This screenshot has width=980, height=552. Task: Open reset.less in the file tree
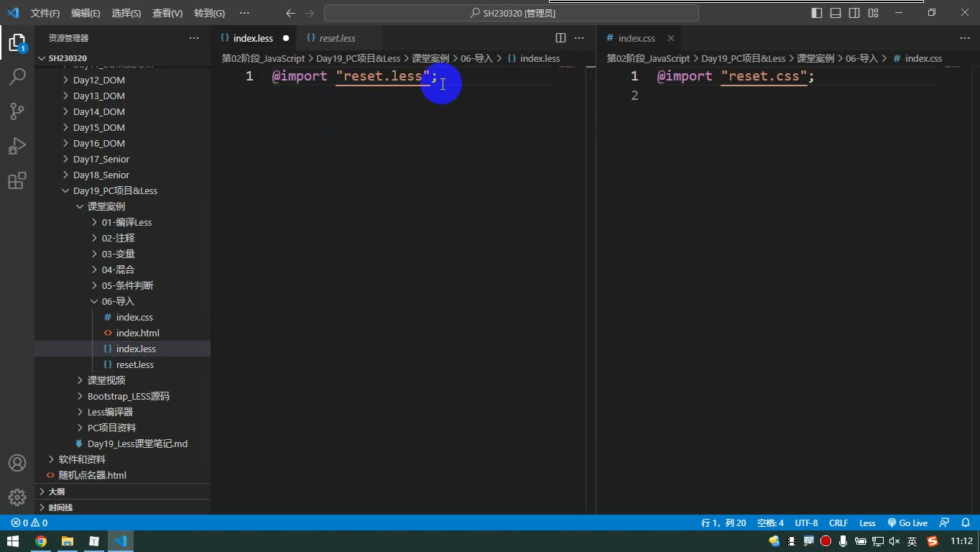pyautogui.click(x=135, y=364)
